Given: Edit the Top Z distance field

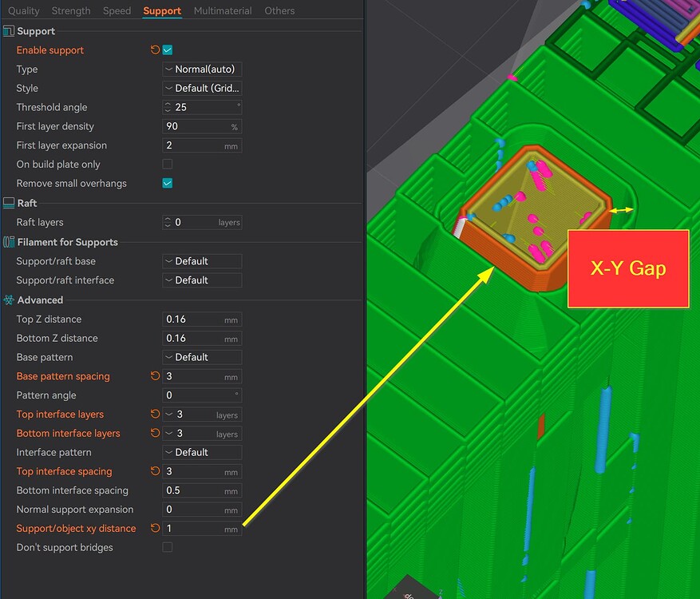Looking at the screenshot, I should (x=202, y=319).
